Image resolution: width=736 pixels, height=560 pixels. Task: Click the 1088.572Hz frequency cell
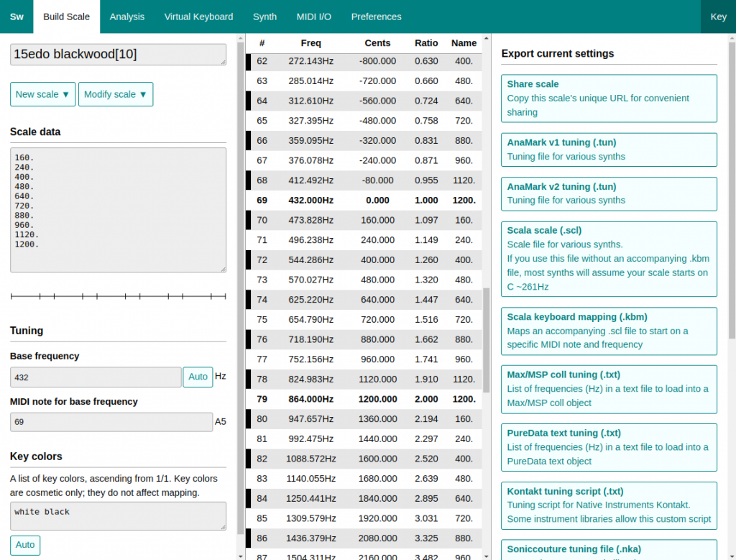[310, 459]
